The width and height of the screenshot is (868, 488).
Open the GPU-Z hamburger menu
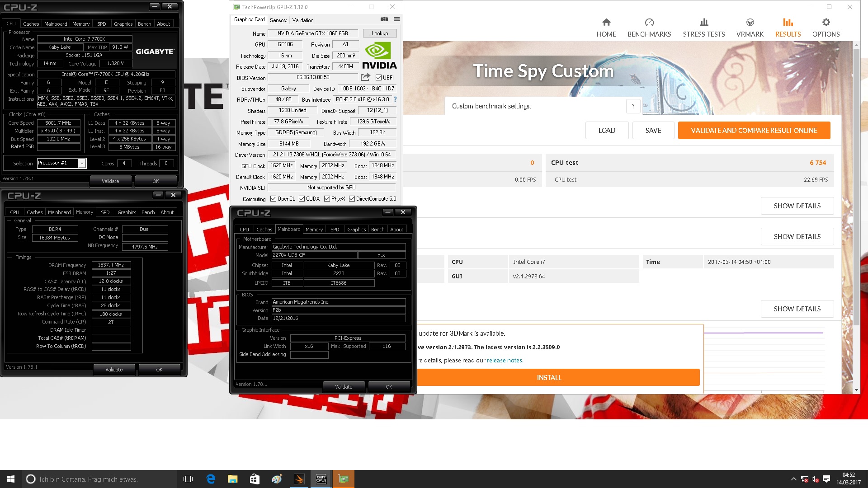click(396, 19)
